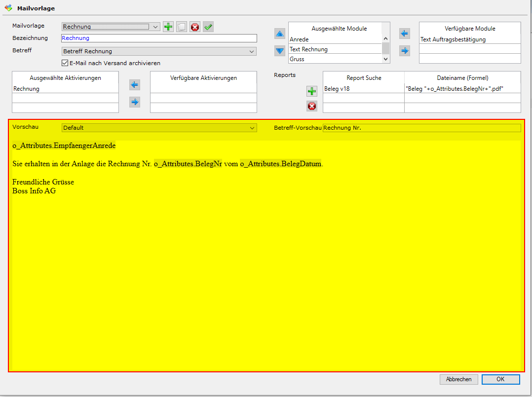Viewport: 532px width, 397px height.
Task: Delete template with red X beside Mailvorlage
Action: pyautogui.click(x=195, y=27)
